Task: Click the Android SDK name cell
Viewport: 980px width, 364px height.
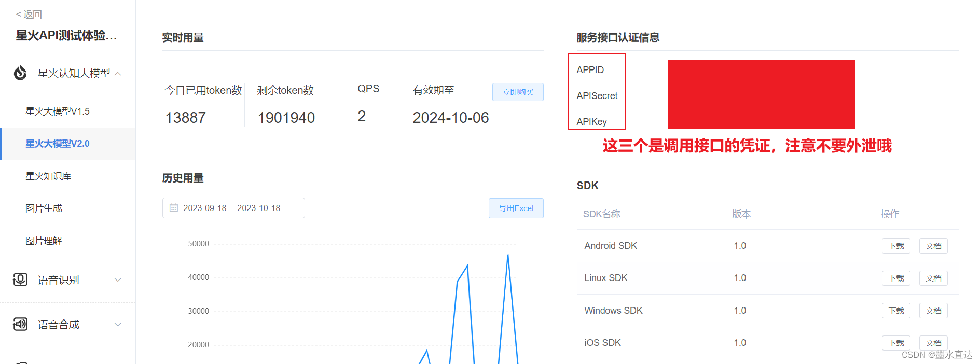Action: click(611, 246)
